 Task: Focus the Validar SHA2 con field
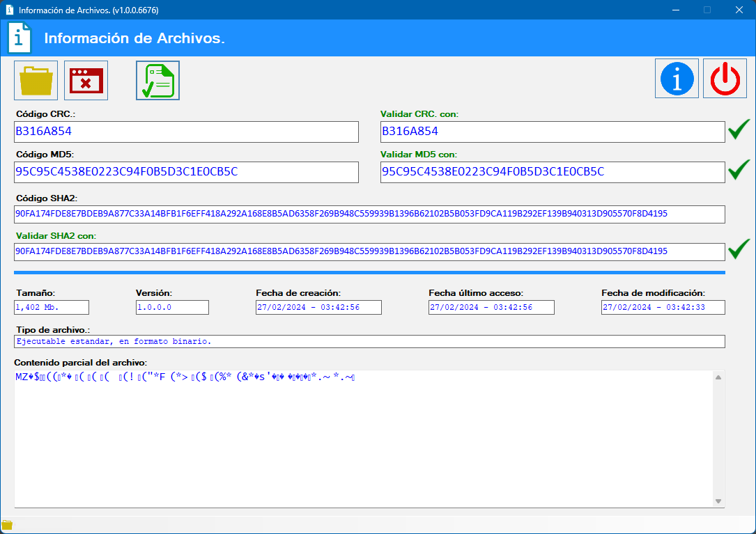369,251
